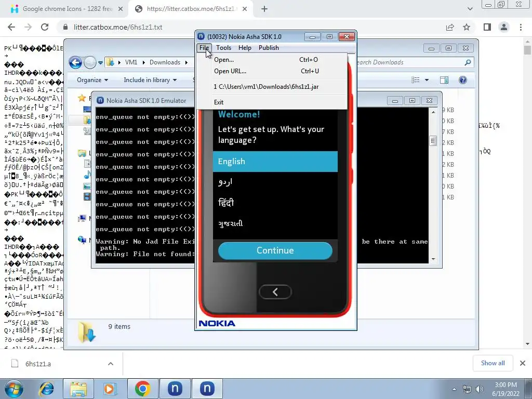Open the File menu in Nokia Asha SDK
Screen dimensions: 532x399
coord(204,48)
